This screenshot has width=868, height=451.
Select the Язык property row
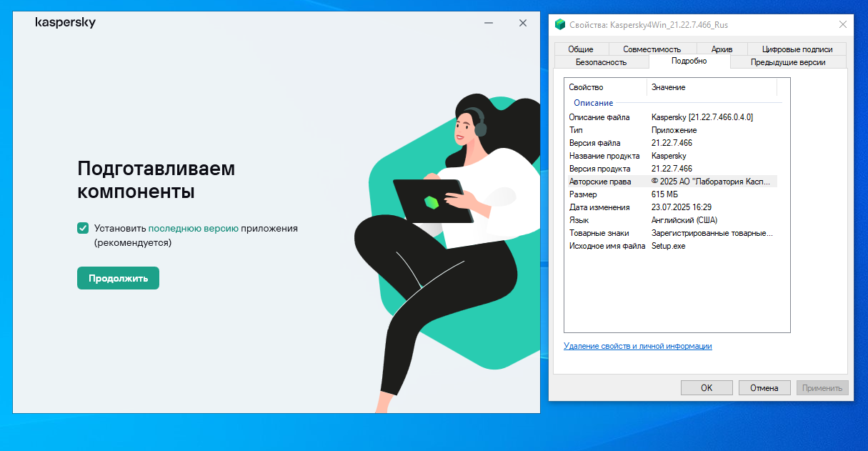tap(671, 220)
